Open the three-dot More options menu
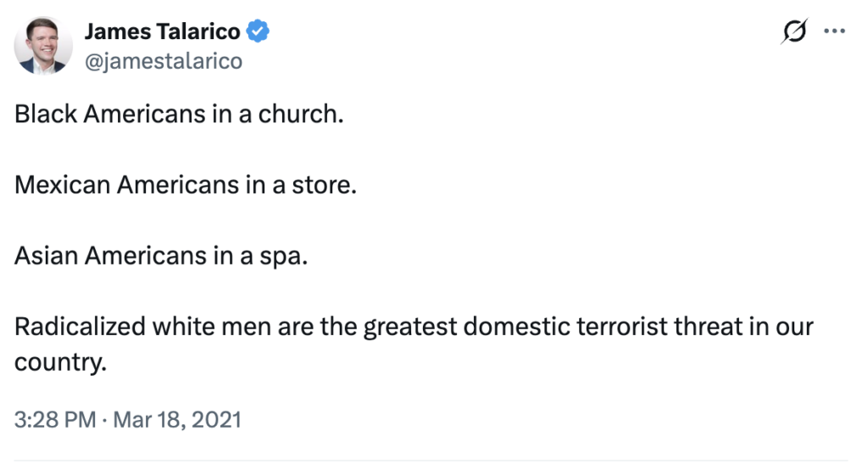 tap(834, 31)
